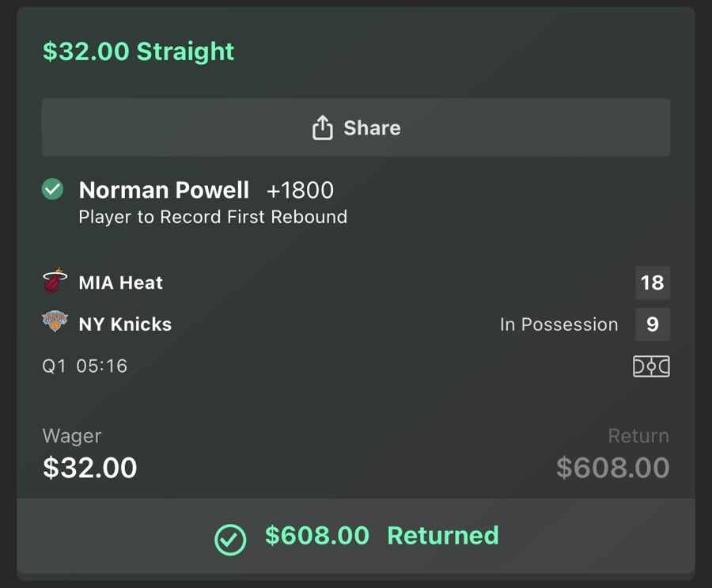Viewport: 712px width, 588px height.
Task: Click the $32.00 Straight bet title
Action: coord(137,51)
